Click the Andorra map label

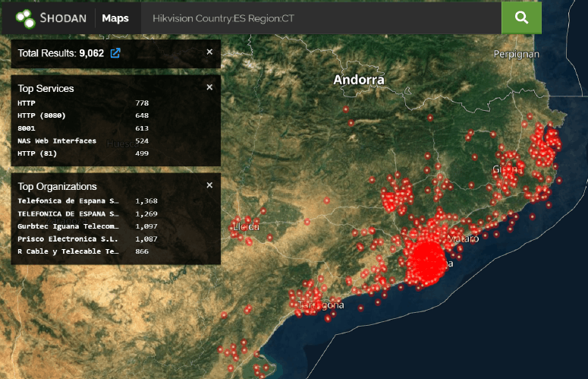(359, 80)
